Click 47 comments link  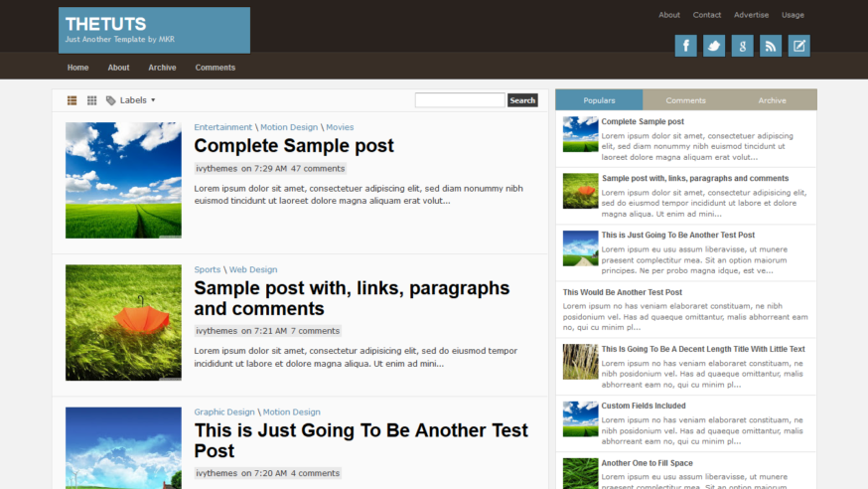tap(318, 168)
